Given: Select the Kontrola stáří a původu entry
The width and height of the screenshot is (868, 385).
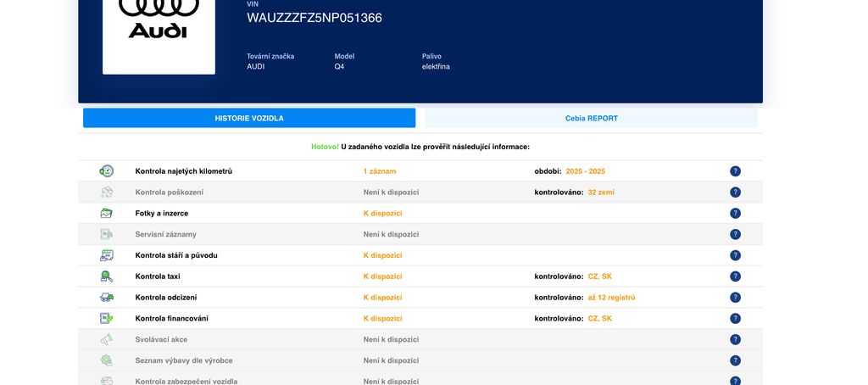Looking at the screenshot, I should 176,255.
